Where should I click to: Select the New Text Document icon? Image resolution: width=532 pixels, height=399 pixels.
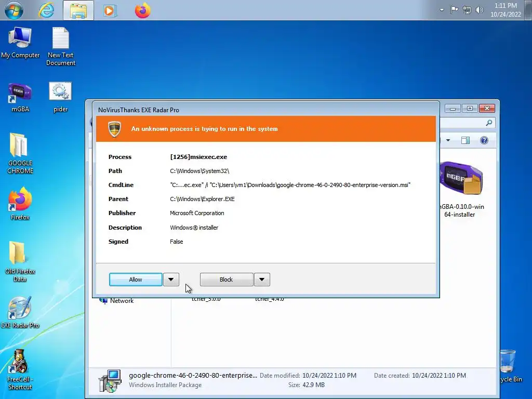61,46
